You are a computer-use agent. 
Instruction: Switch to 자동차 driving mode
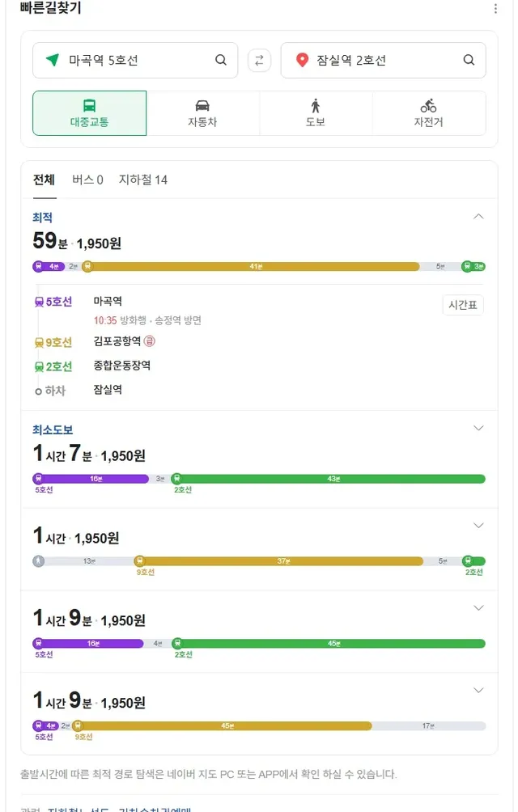[x=202, y=113]
